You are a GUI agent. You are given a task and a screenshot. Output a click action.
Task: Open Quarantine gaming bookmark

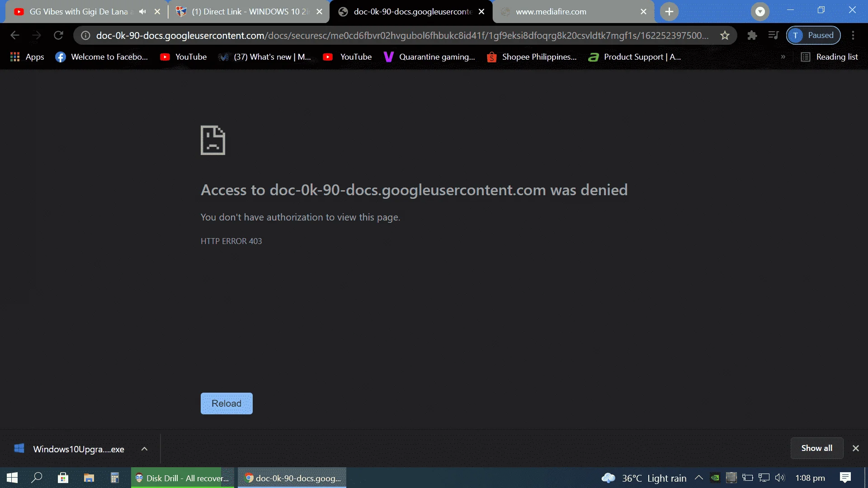point(429,57)
